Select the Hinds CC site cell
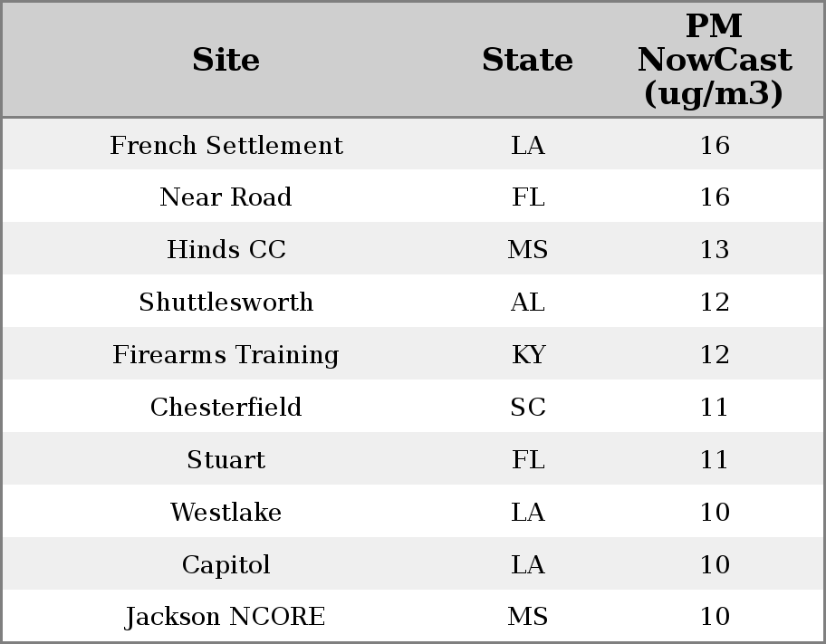Image resolution: width=826 pixels, height=644 pixels. point(226,249)
